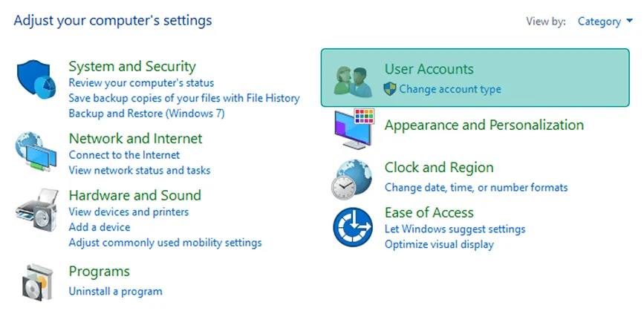Click the UAC shield beside Change account type
This screenshot has height=334, width=644.
tap(390, 89)
